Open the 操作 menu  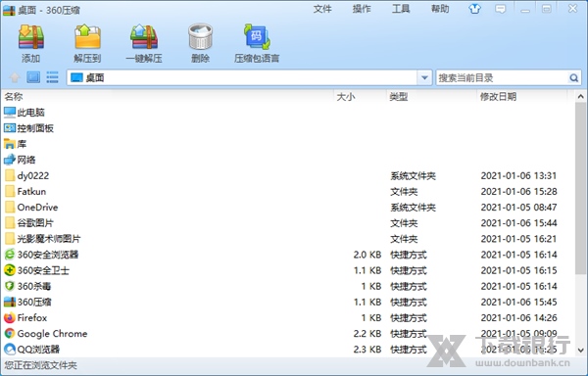tap(362, 9)
